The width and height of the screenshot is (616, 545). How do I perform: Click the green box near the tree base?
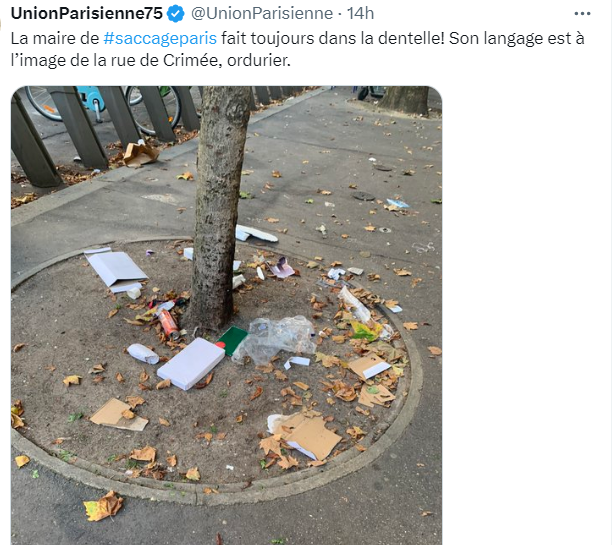233,340
